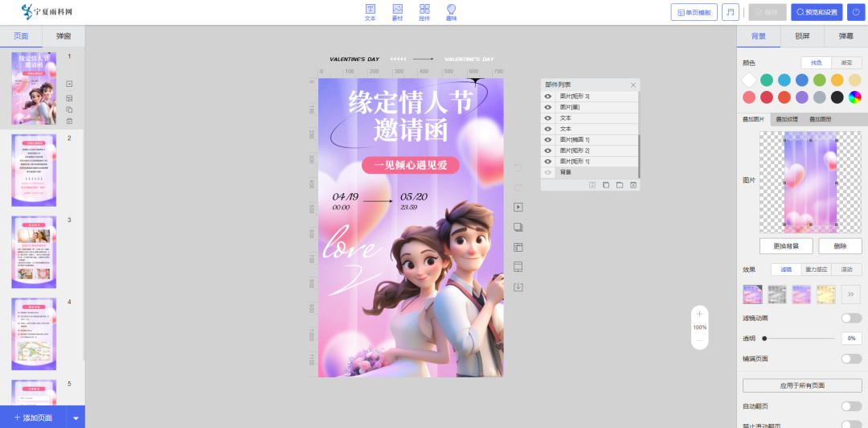Enable the 自动翻页 switch
The width and height of the screenshot is (868, 428).
(x=851, y=406)
